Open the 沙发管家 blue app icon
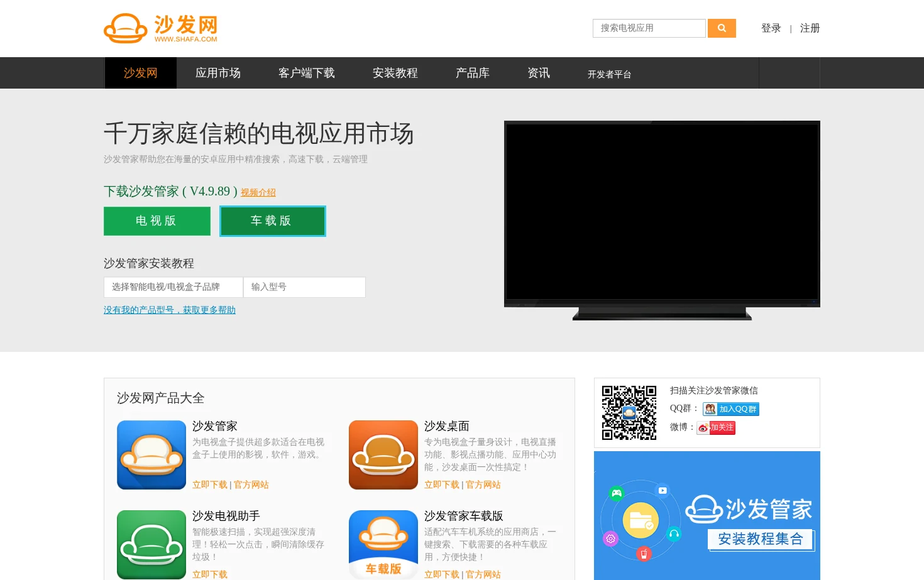Screen dimensions: 924x580 (151, 455)
